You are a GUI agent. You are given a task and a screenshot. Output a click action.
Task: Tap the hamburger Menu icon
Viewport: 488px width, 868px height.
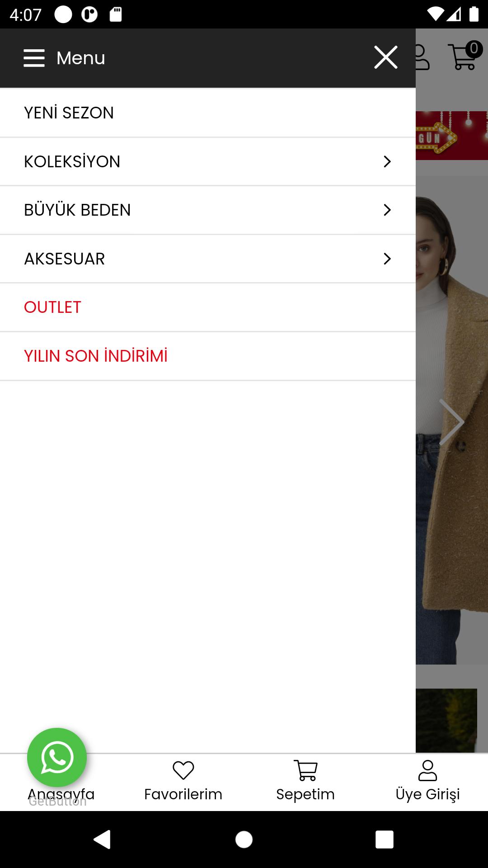(x=34, y=58)
